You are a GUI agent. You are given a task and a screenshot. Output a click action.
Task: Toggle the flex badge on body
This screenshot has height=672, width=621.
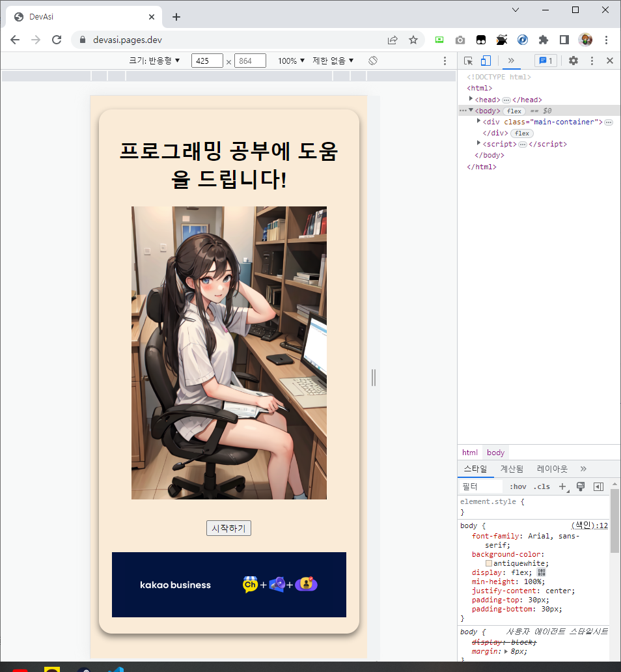coord(514,111)
